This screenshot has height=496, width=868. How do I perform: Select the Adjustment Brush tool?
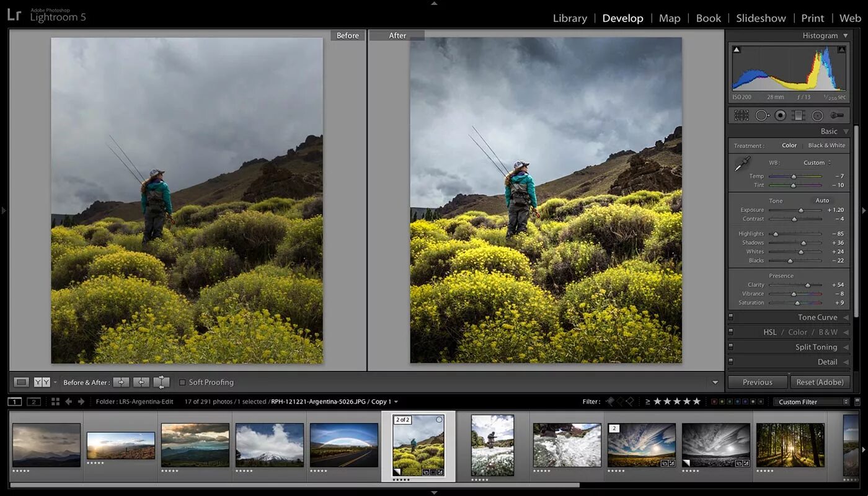pos(837,115)
